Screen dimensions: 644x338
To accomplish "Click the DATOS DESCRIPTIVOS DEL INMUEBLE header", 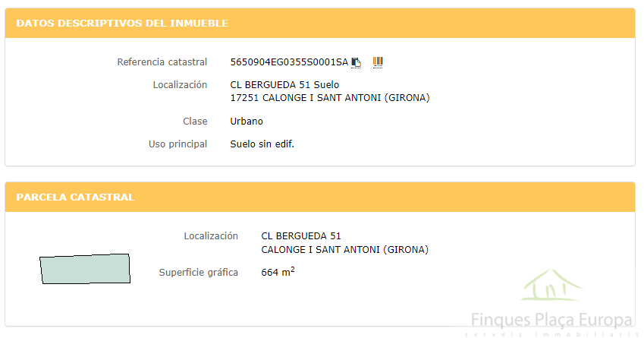I will point(122,23).
